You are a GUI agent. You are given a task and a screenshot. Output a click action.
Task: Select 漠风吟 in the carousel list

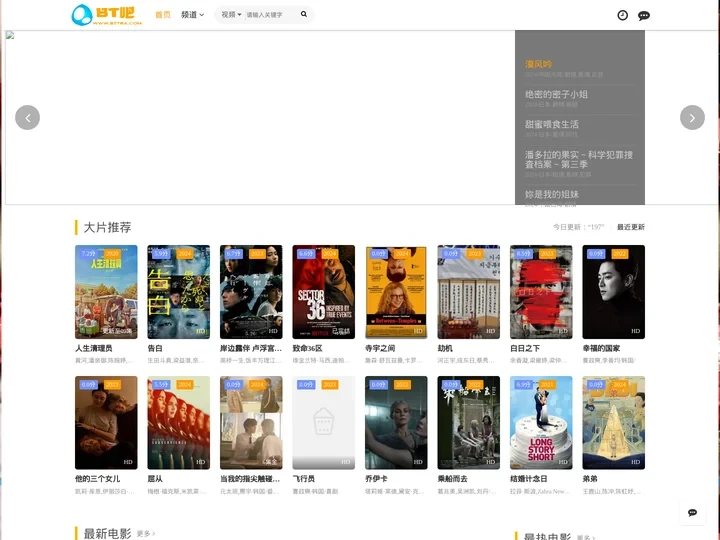coord(538,64)
